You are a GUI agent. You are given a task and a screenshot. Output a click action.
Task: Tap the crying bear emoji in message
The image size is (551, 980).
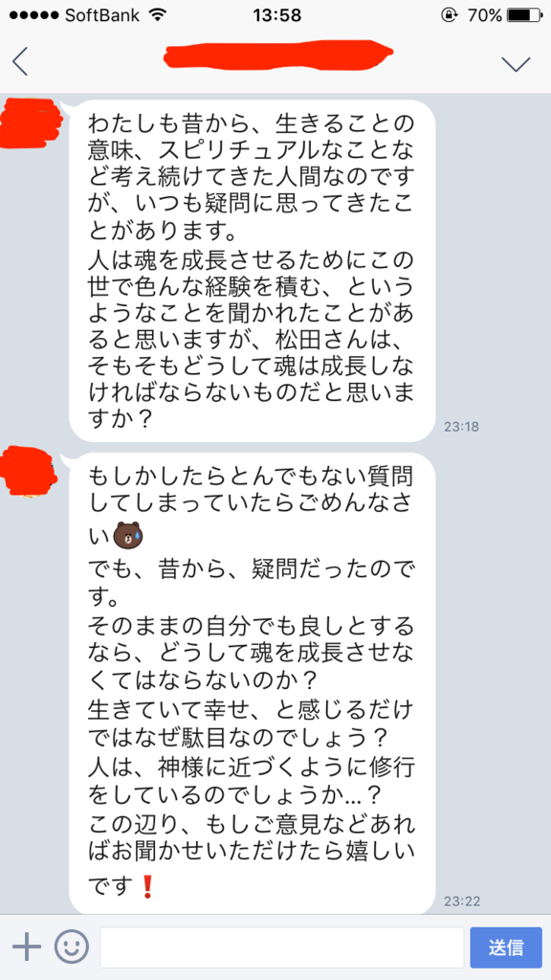coord(129,536)
